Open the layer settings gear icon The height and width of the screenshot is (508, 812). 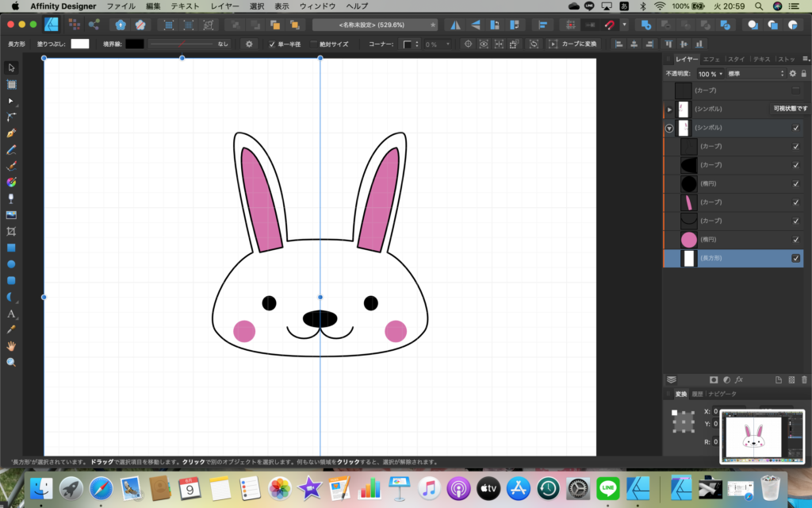(x=793, y=75)
